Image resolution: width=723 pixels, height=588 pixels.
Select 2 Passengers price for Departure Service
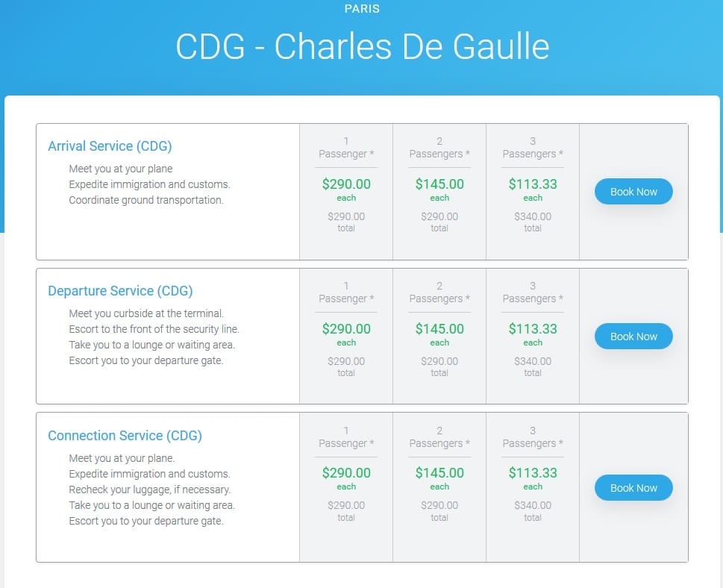point(439,329)
